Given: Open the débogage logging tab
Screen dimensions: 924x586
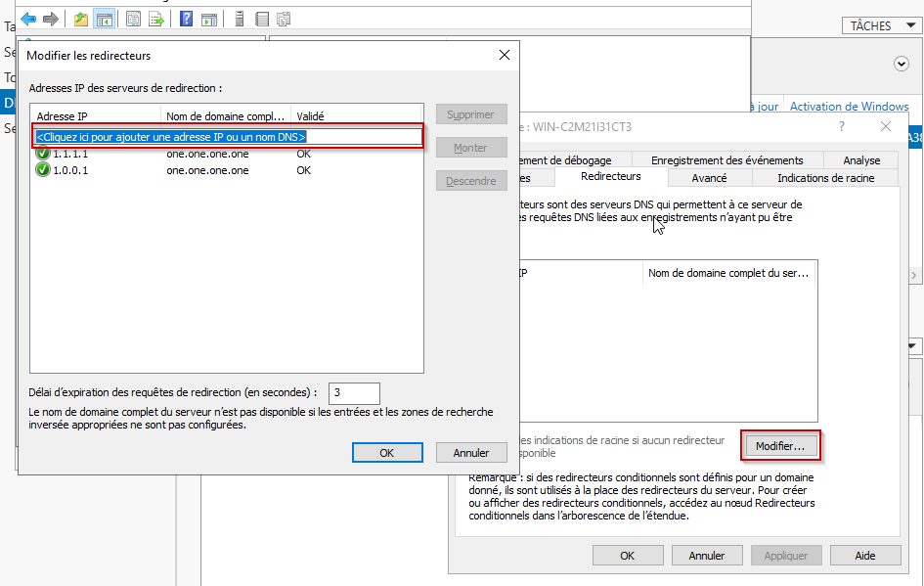Looking at the screenshot, I should coord(574,160).
